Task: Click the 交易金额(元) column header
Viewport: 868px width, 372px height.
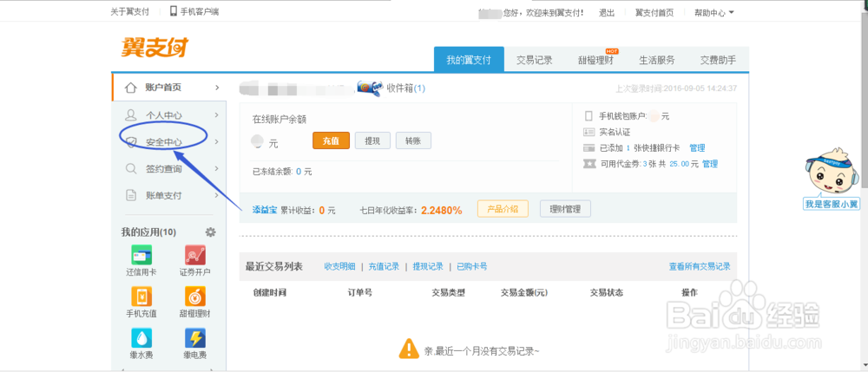Action: pos(523,292)
